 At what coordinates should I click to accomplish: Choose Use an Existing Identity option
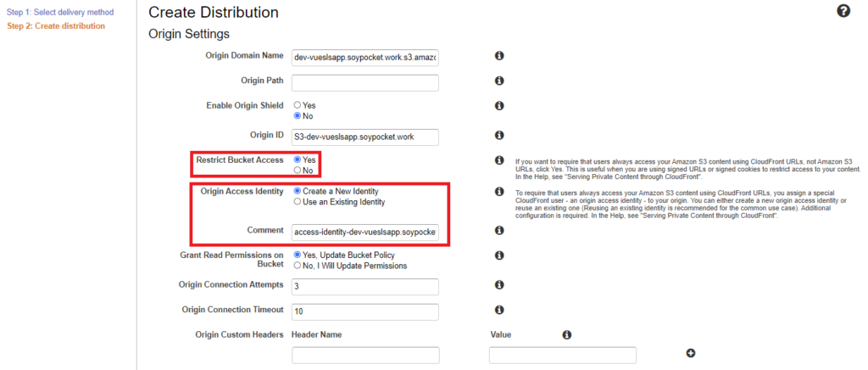tap(298, 202)
